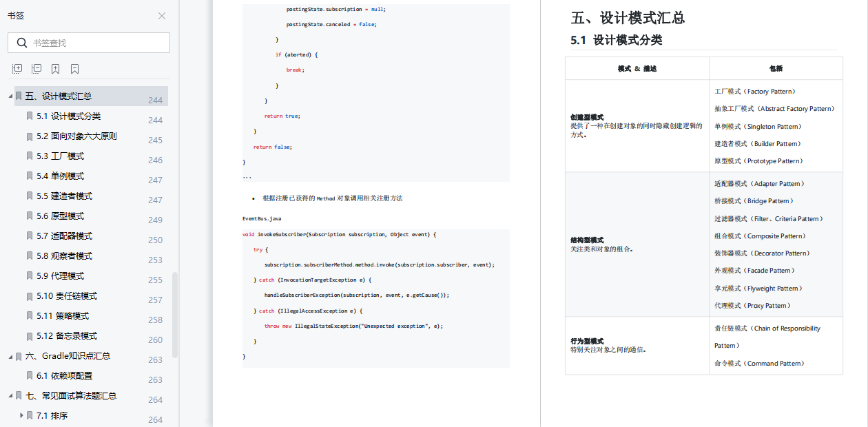Click 建造者模式（Builder Pattern） entry
868x427 pixels.
(757, 144)
